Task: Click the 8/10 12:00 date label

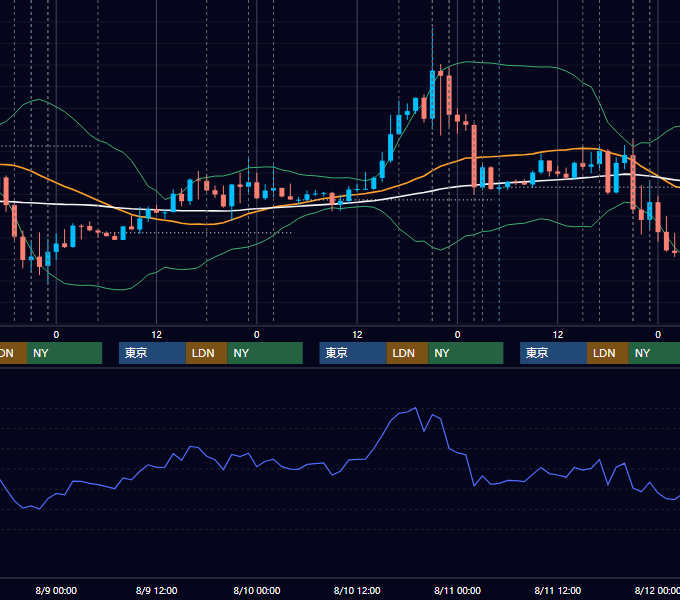Action: coord(357,590)
